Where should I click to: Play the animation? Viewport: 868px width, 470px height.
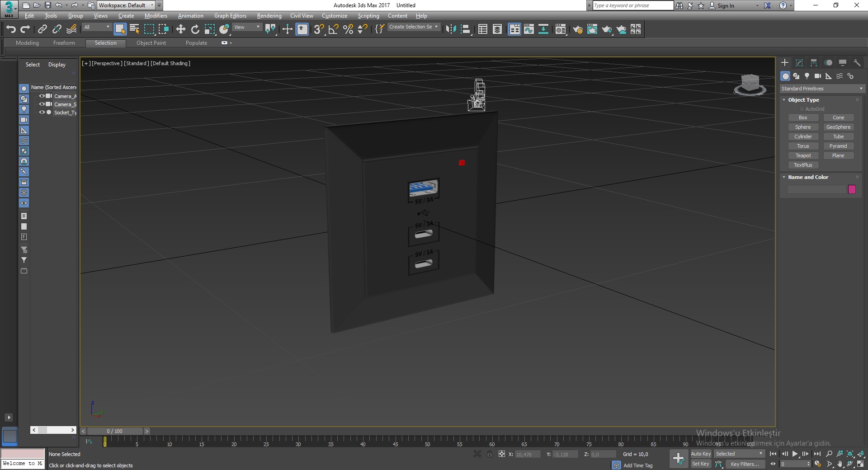795,454
